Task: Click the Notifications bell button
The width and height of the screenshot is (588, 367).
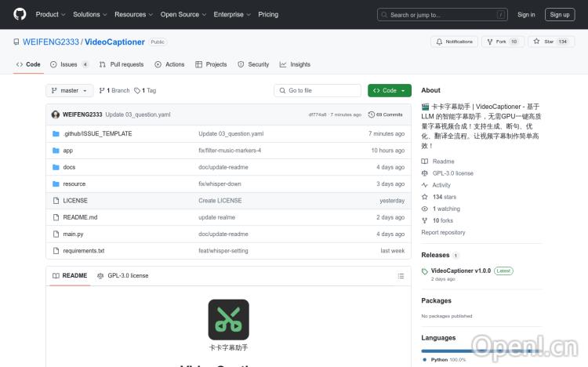Action: pos(454,42)
